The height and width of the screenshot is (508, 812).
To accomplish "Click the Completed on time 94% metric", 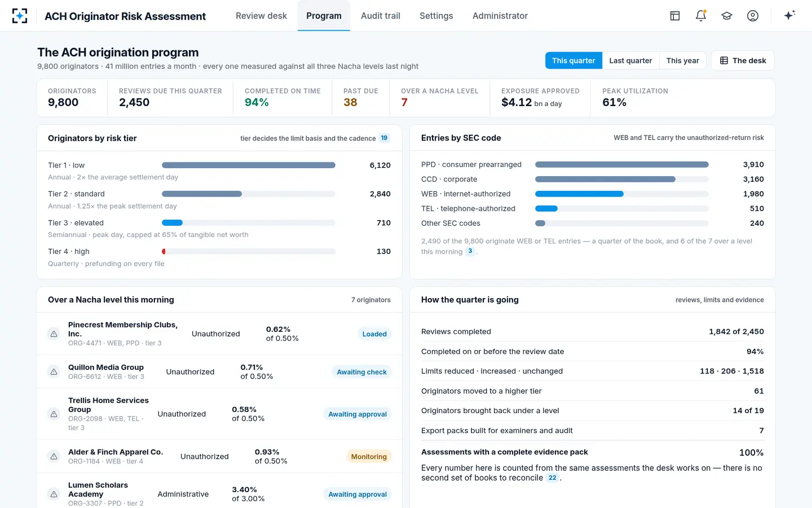I will pyautogui.click(x=257, y=102).
